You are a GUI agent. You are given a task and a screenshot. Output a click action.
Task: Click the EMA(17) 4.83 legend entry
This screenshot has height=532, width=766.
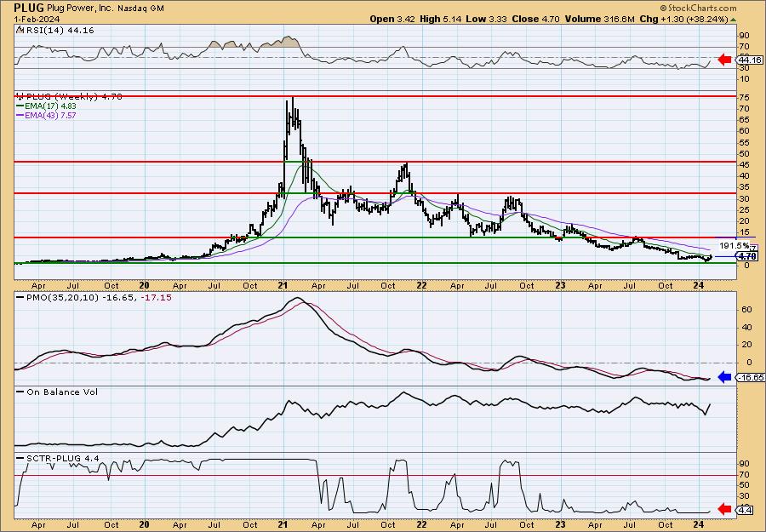52,106
